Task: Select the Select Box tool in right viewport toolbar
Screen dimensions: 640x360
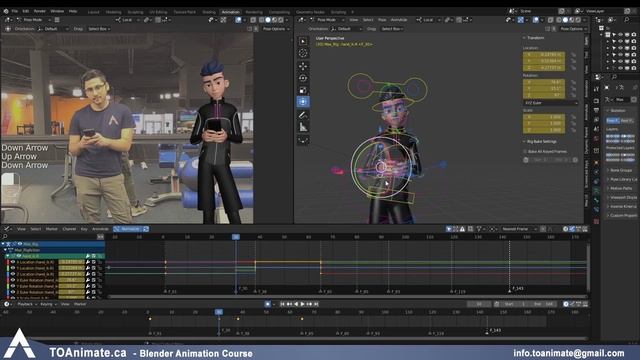Action: (303, 42)
